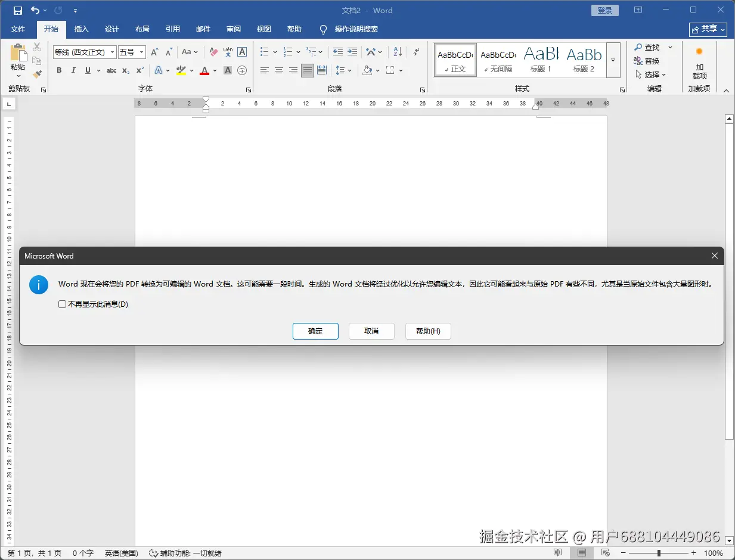Viewport: 735px width, 560px height.
Task: Toggle underline formatting
Action: pos(87,70)
